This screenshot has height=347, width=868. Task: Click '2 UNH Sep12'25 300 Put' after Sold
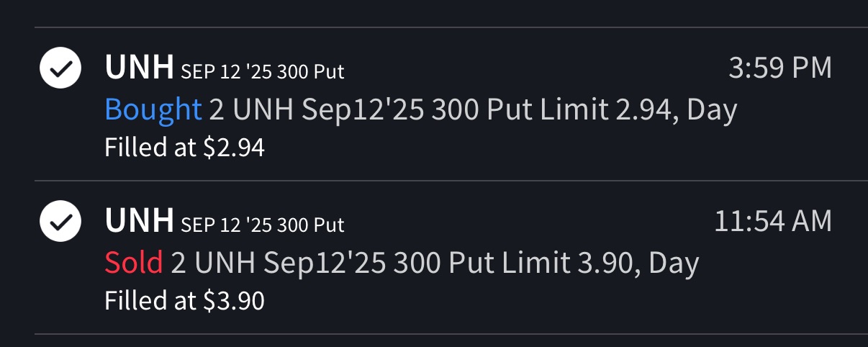coord(333,263)
